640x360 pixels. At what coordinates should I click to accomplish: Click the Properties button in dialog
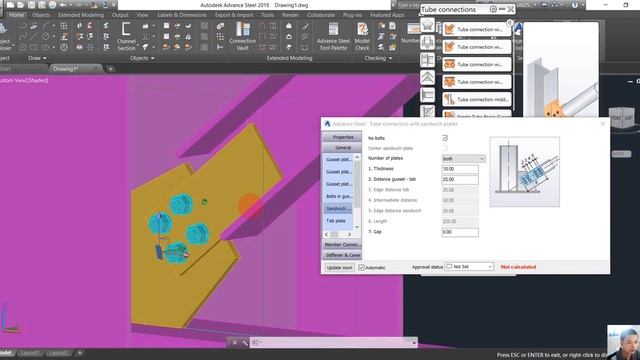point(342,137)
